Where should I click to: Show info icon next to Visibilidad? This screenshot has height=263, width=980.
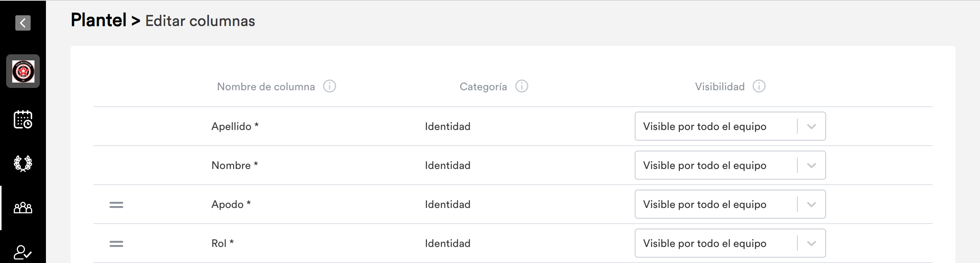(x=759, y=86)
